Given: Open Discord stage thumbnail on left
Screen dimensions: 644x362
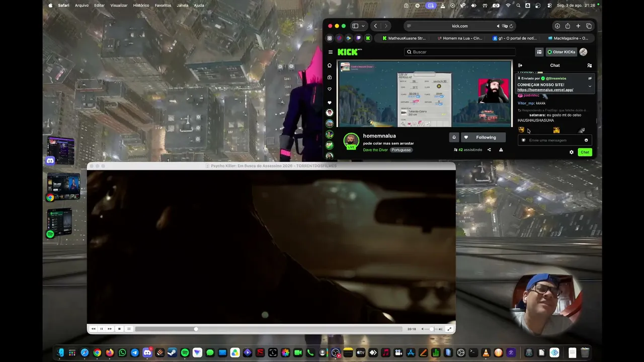Looking at the screenshot, I should 61,150.
